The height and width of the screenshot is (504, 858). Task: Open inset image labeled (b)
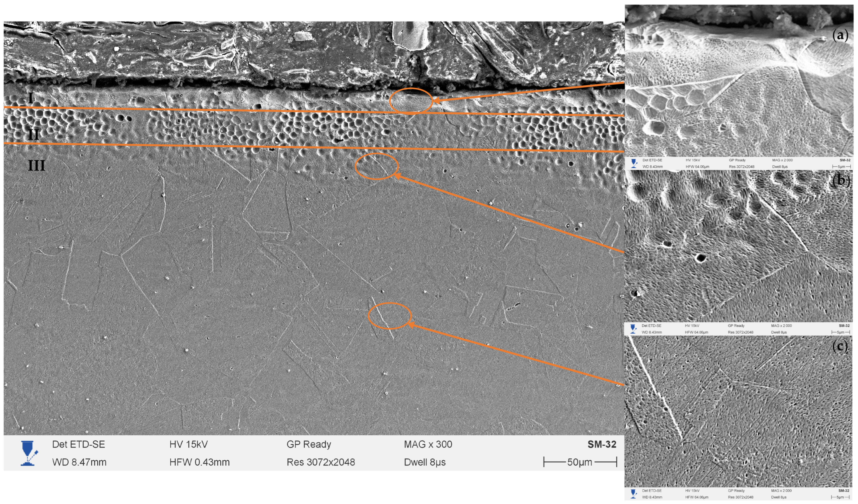[x=740, y=246]
